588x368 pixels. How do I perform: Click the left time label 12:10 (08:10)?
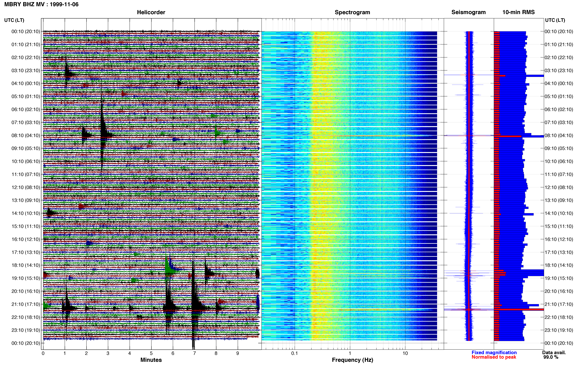[26, 187]
